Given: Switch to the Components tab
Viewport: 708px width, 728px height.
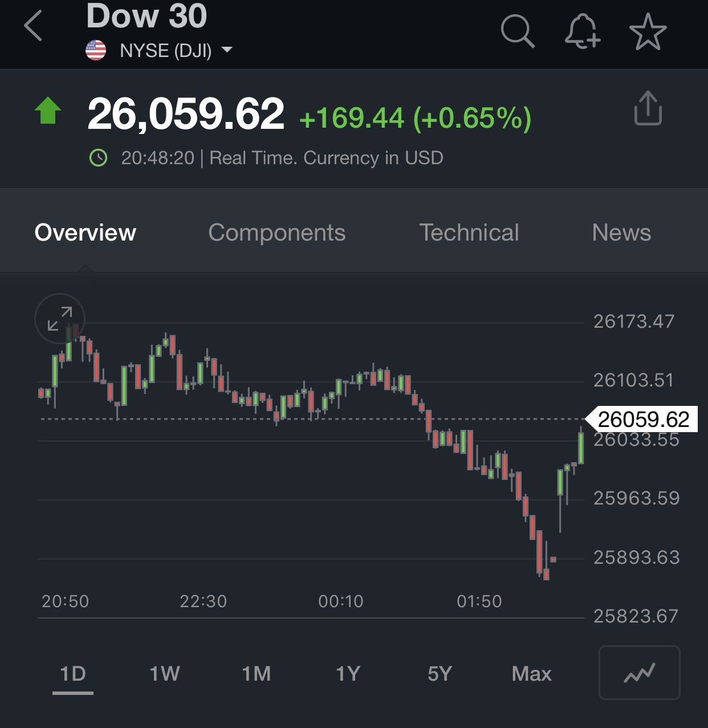Looking at the screenshot, I should pyautogui.click(x=276, y=233).
